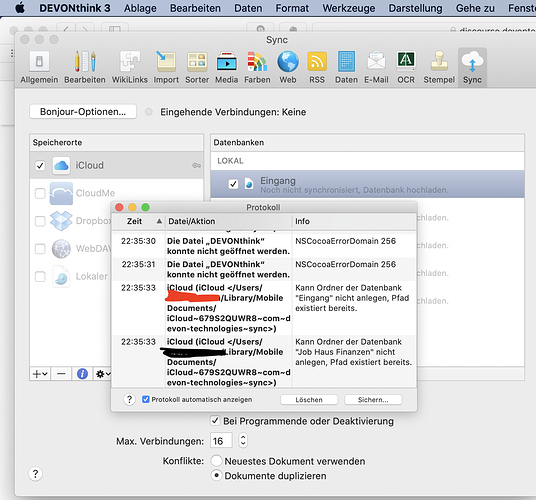The width and height of the screenshot is (536, 500).
Task: Remove location with the minus button
Action: pyautogui.click(x=61, y=374)
